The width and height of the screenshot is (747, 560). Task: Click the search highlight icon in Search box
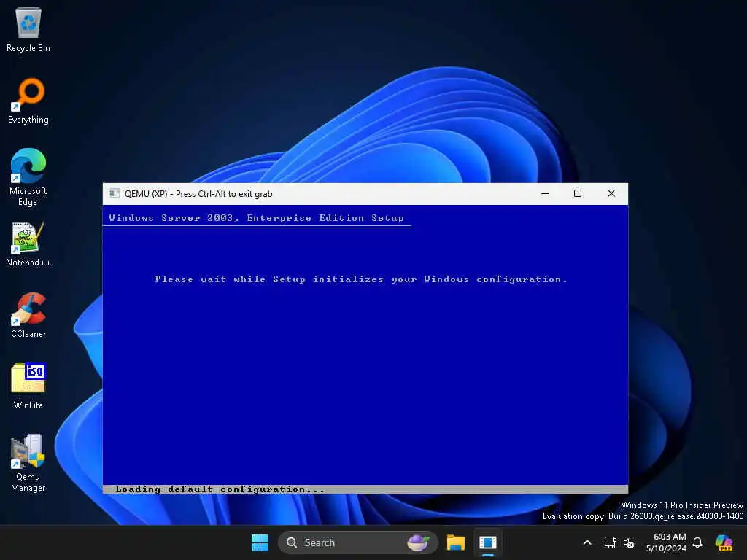pyautogui.click(x=418, y=542)
